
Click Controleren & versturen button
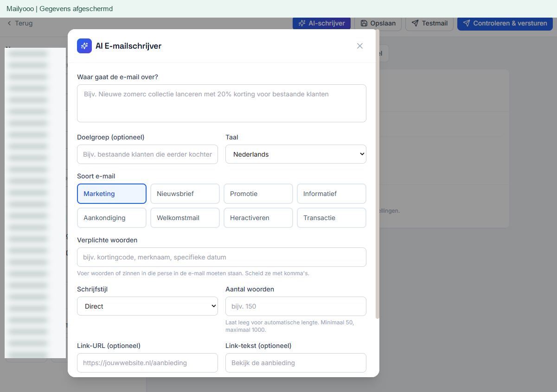(x=505, y=23)
